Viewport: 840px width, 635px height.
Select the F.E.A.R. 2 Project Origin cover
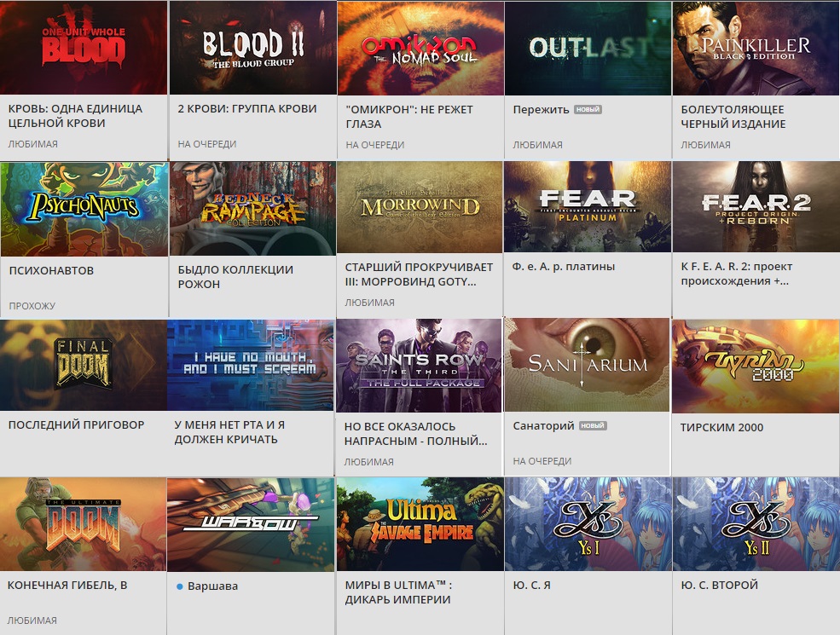coord(756,206)
